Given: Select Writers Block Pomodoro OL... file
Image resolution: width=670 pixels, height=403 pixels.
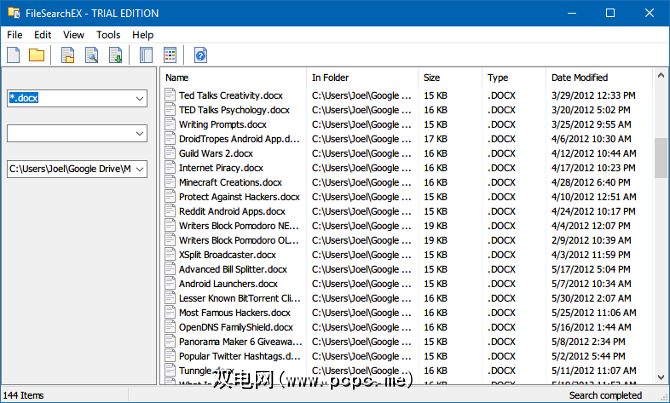Looking at the screenshot, I should (x=239, y=240).
